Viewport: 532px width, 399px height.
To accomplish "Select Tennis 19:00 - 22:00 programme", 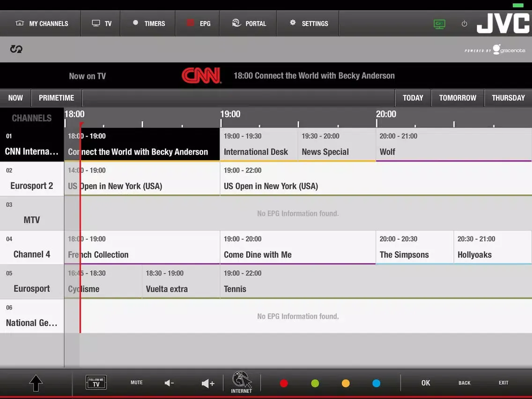I will 376,281.
